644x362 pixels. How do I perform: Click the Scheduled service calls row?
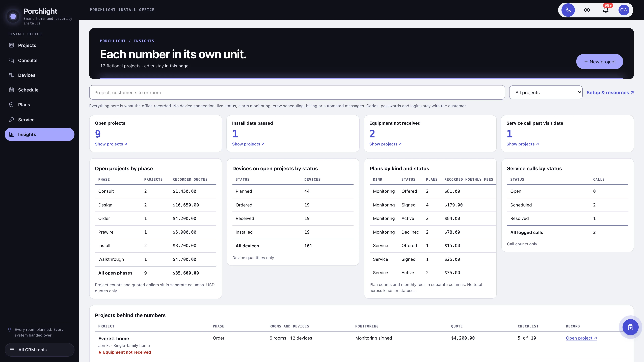(568, 205)
